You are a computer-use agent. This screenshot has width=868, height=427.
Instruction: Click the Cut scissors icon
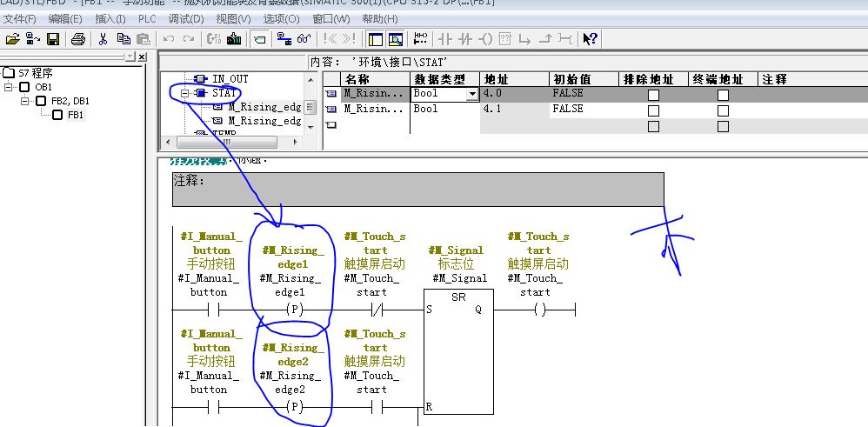point(103,39)
